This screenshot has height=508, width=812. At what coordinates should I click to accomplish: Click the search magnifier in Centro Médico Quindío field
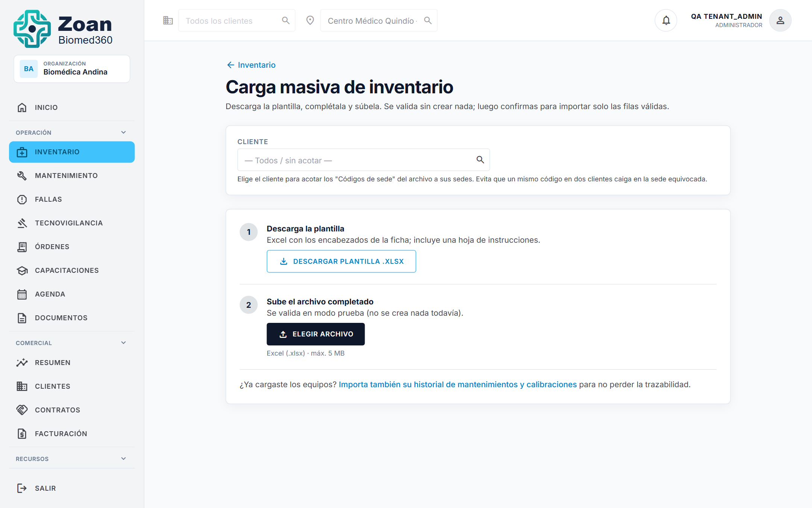coord(428,20)
